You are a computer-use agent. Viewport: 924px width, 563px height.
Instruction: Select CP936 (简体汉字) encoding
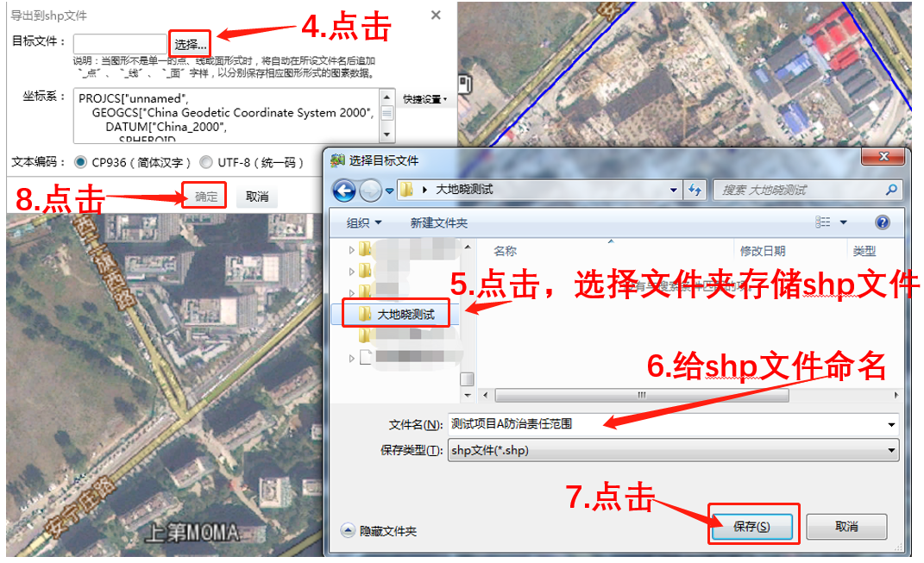click(81, 162)
